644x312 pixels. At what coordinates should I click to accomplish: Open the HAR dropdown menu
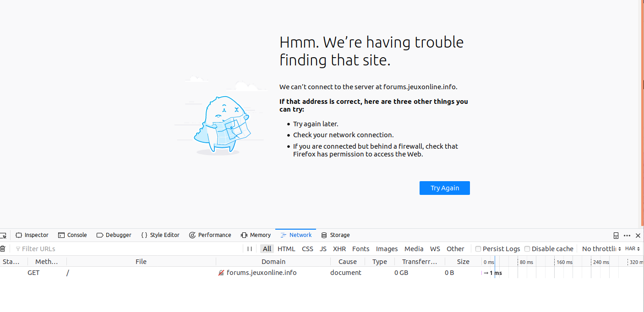(x=633, y=249)
